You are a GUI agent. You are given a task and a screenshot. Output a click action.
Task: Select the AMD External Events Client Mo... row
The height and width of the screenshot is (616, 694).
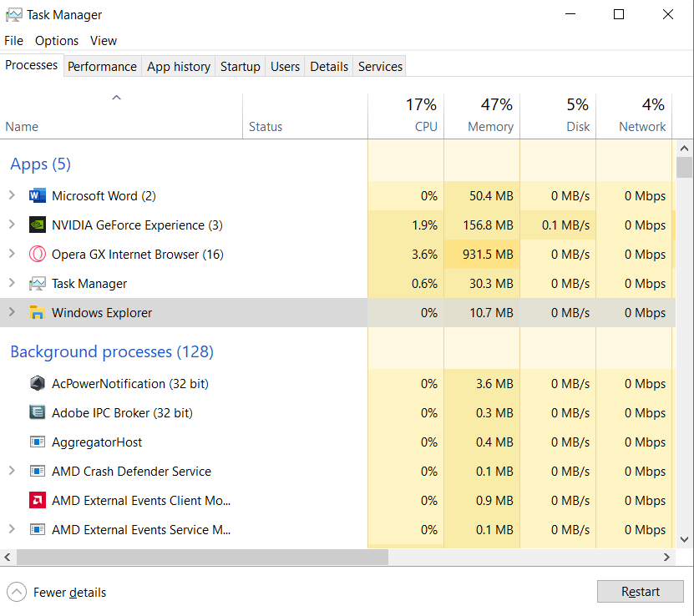click(x=337, y=500)
